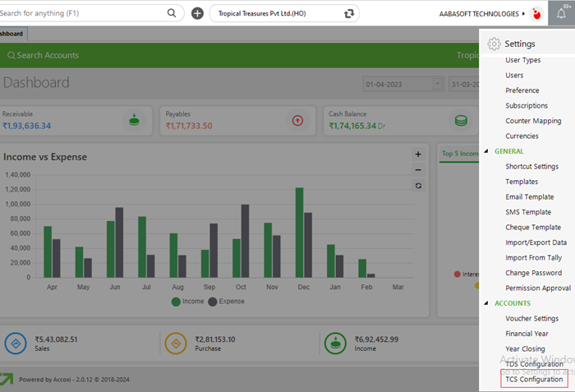575x392 pixels.
Task: Switch to Top 5 Income tab
Action: coord(458,153)
